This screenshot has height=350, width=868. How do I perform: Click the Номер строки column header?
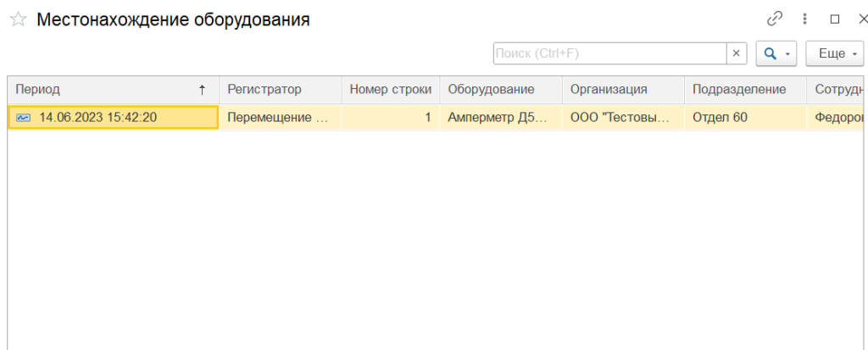tap(391, 90)
